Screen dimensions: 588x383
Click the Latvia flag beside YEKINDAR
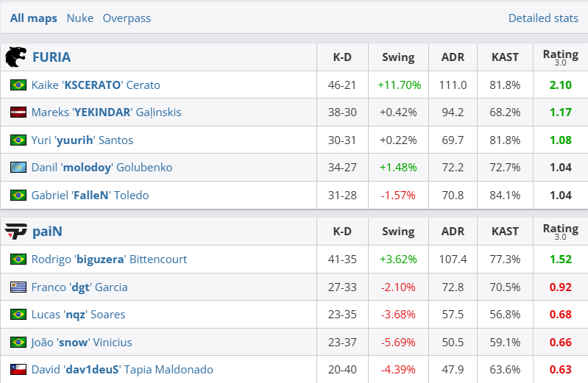(x=18, y=112)
